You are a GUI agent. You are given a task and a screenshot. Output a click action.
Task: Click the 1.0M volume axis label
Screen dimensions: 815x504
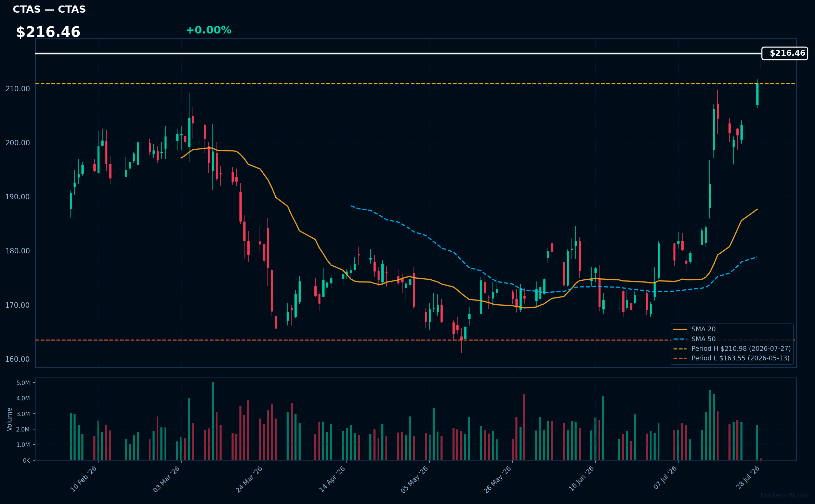[23, 445]
